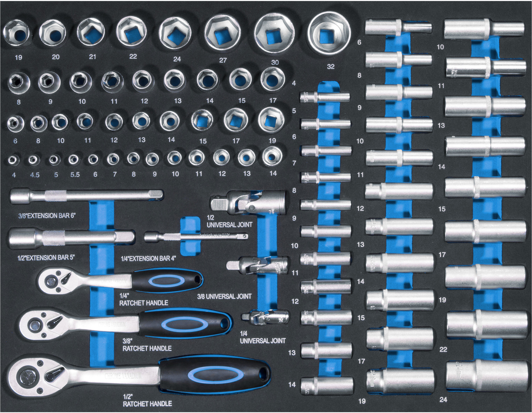Select the 1/2 universal joint tool
532x413 pixels.
248,203
